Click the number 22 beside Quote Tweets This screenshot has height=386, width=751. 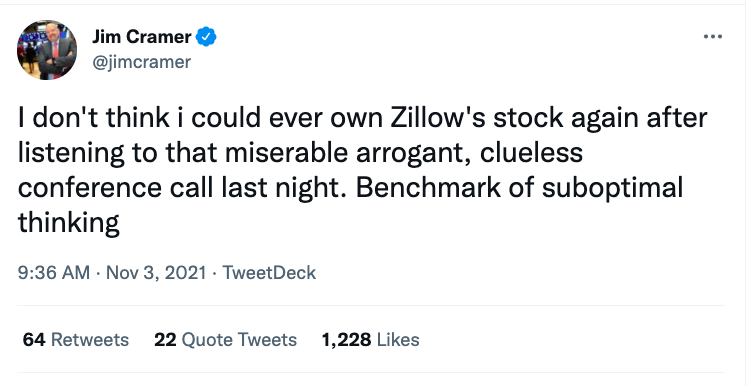coord(165,340)
